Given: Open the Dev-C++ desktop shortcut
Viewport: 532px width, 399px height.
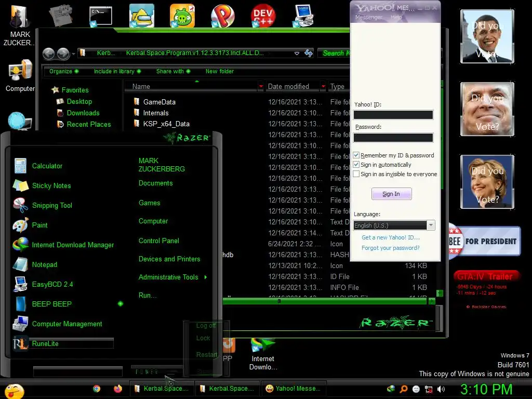Looking at the screenshot, I should click(263, 16).
